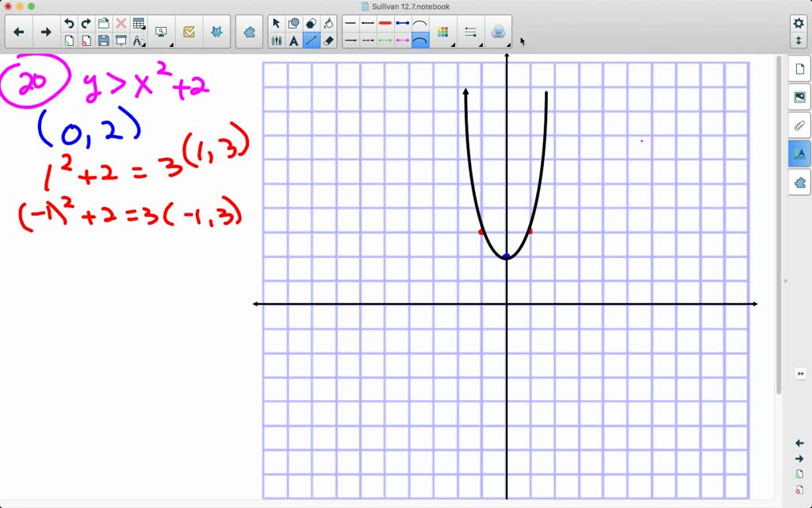
Task: Choose the Pens tool
Action: 276,40
